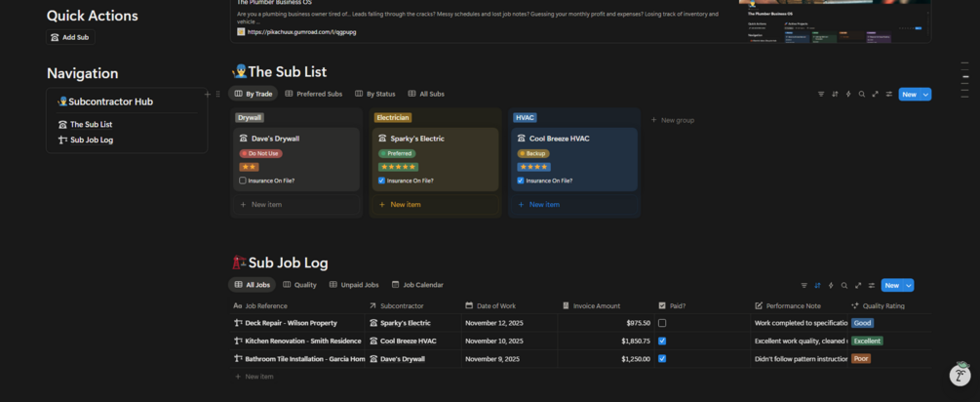Click the plus icon beside Subcontractor Hub

pos(207,95)
